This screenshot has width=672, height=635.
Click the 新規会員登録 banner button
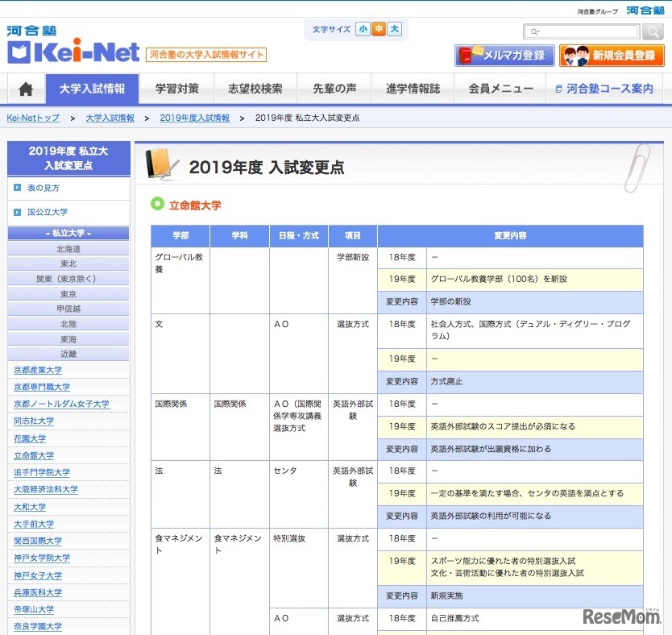(612, 56)
